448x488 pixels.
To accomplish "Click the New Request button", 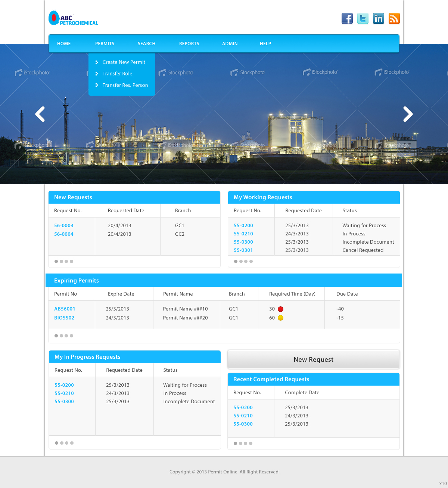I will tap(313, 359).
